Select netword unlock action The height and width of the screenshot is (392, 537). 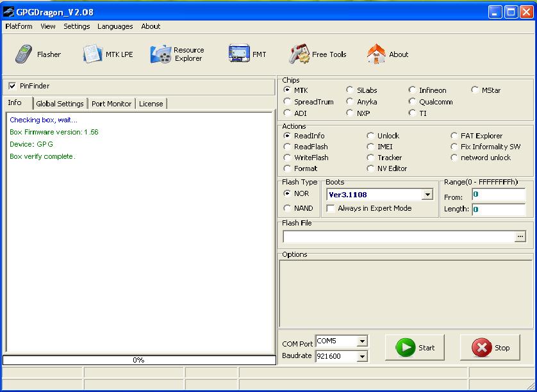[x=454, y=158]
